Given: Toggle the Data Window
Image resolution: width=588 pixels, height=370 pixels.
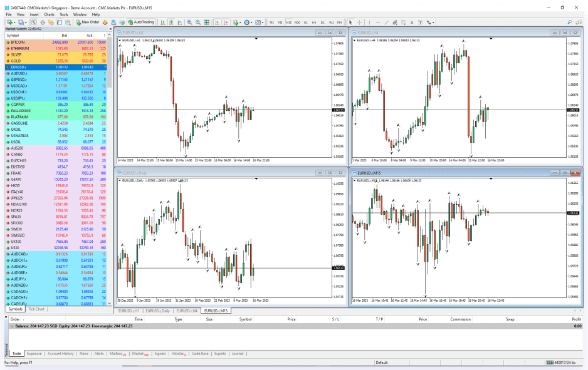Looking at the screenshot, I should 43,23.
